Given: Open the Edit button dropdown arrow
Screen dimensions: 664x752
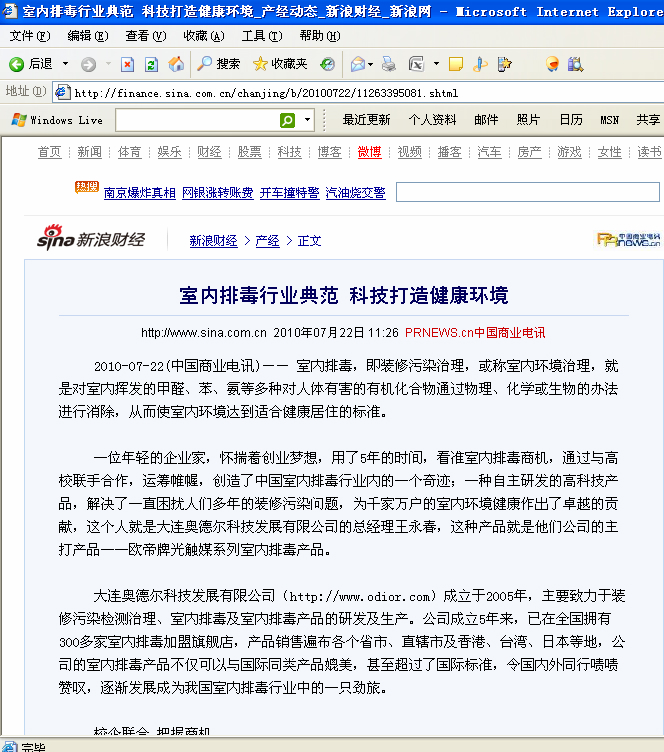Looking at the screenshot, I should point(436,64).
